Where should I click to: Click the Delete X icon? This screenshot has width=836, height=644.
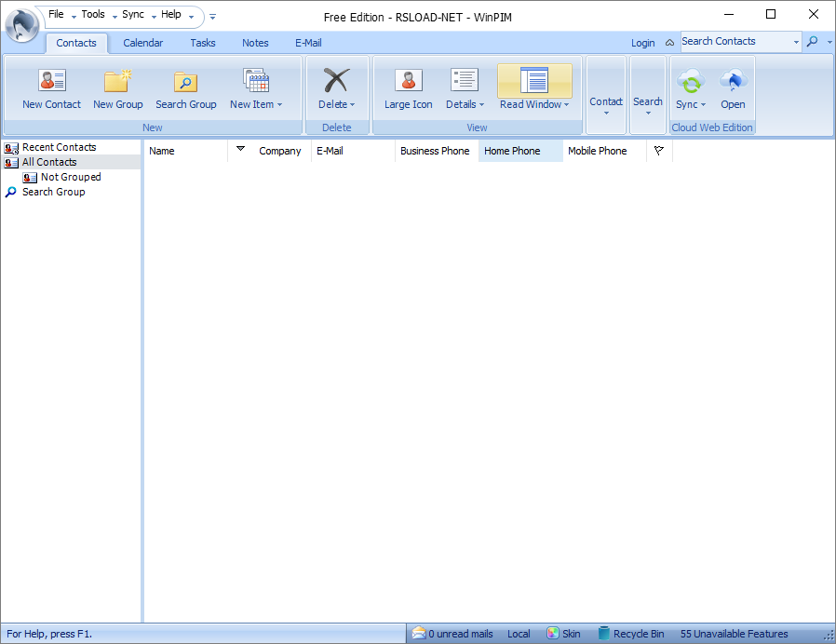click(x=336, y=80)
